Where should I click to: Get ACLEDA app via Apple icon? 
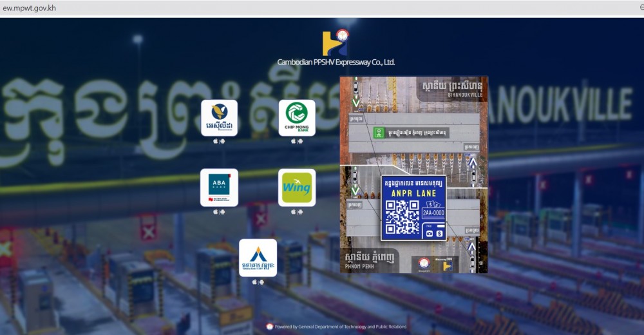[x=215, y=141]
